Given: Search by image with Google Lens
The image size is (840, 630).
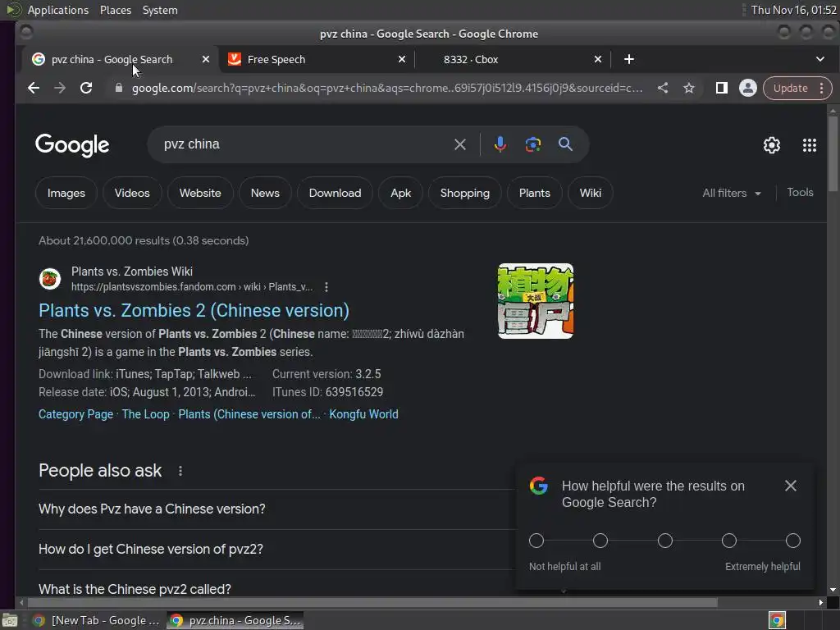Looking at the screenshot, I should click(x=532, y=144).
